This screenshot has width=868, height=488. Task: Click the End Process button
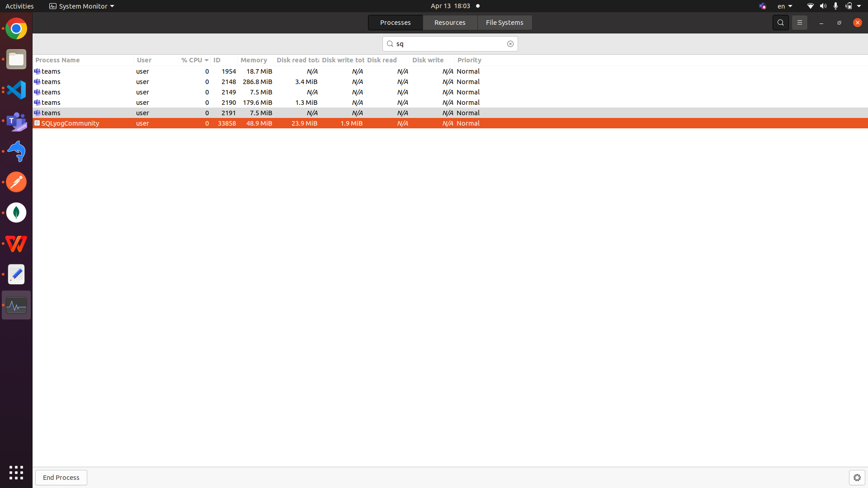pos(61,478)
